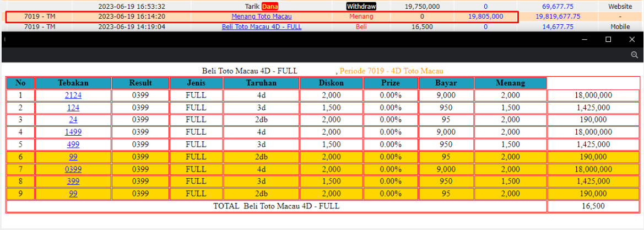Click the No column header

[20, 83]
